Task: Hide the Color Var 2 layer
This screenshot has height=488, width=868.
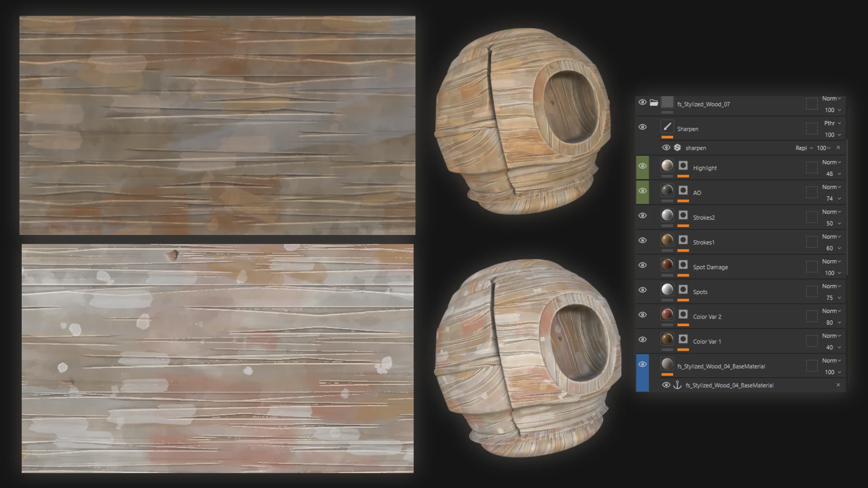Action: pos(642,315)
